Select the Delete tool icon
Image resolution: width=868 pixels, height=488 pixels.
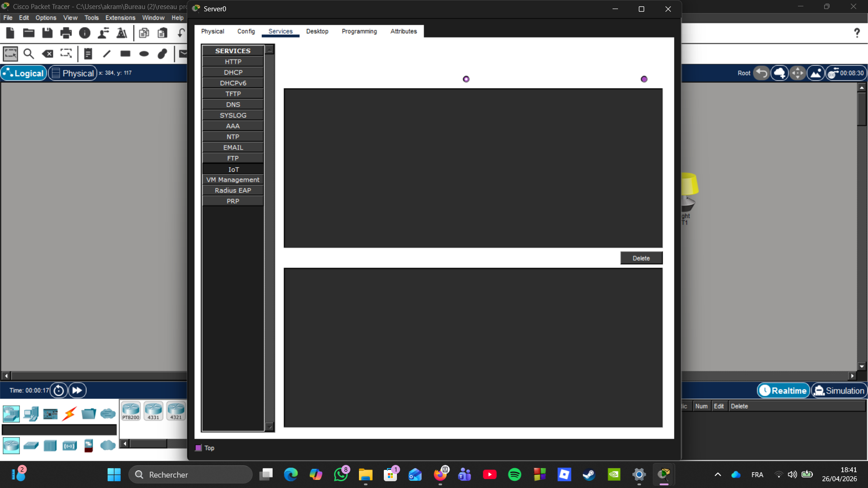47,54
